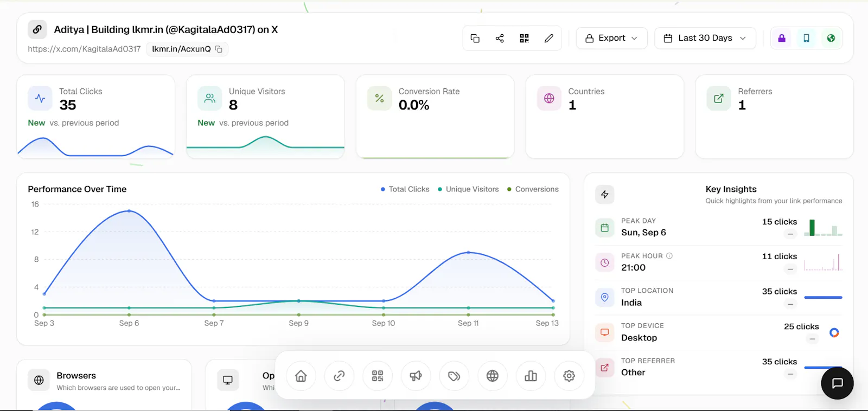Image resolution: width=868 pixels, height=411 pixels.
Task: Go to Home in the bottom dock
Action: click(301, 376)
